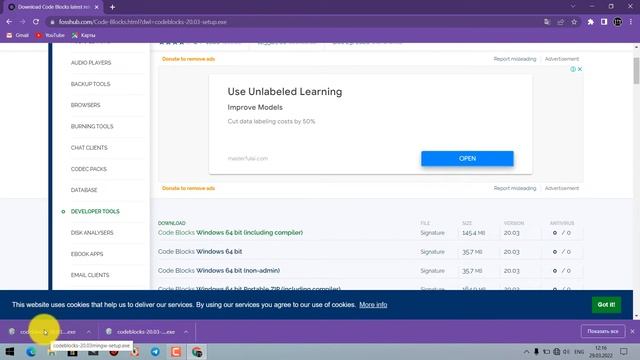Open the Chat Clients category
This screenshot has width=640, height=360.
(x=89, y=148)
